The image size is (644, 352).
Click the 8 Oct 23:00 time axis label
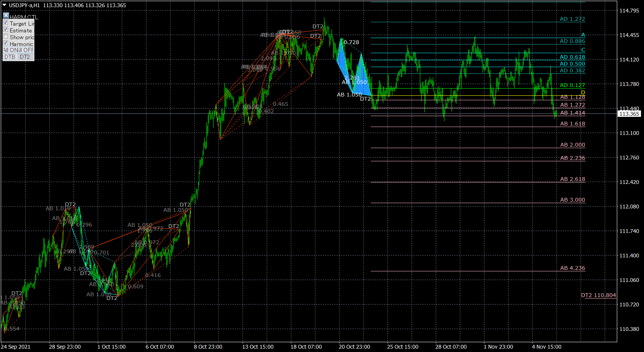pos(208,347)
